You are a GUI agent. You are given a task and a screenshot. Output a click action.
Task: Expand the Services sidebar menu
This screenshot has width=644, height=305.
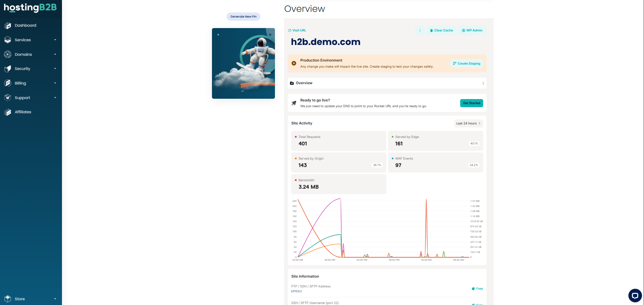pos(30,40)
